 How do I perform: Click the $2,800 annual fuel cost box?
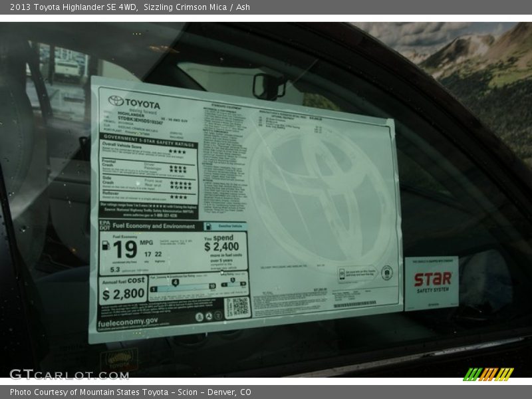pyautogui.click(x=123, y=291)
